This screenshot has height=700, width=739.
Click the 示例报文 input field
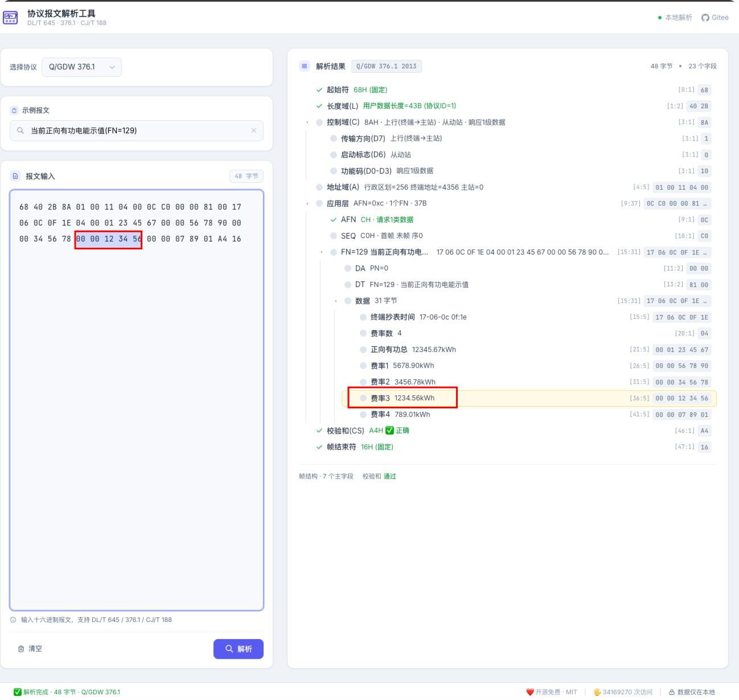click(x=137, y=130)
